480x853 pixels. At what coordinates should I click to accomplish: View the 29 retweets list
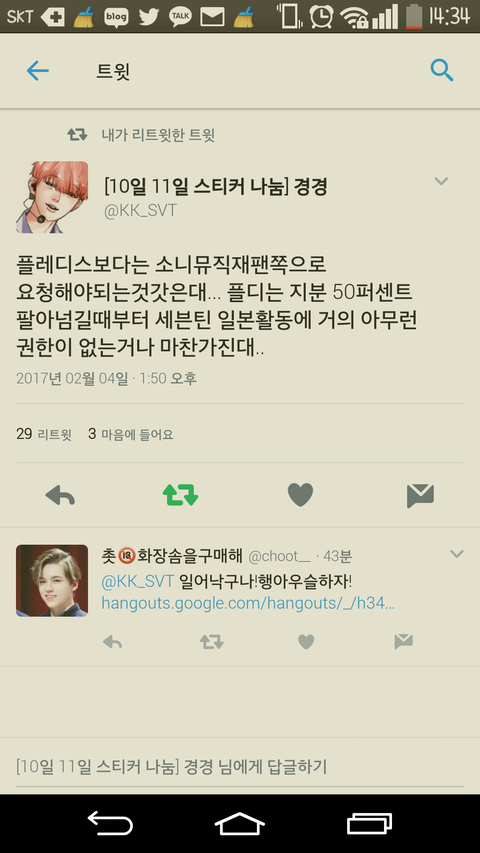pos(44,434)
